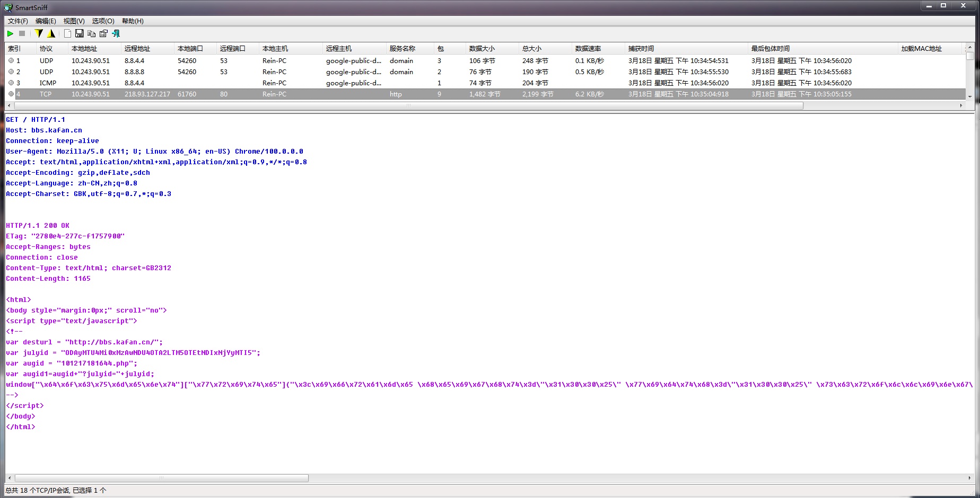Open capture filter funnel icon
Image resolution: width=980 pixels, height=498 pixels.
pos(39,33)
